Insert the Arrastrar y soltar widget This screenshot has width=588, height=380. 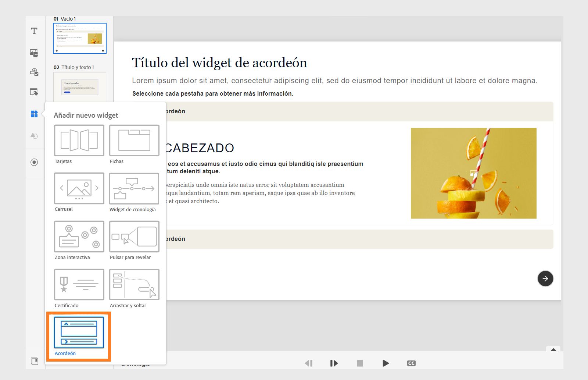point(134,284)
